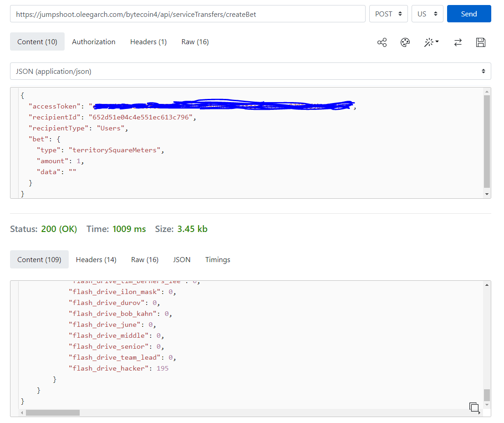Click request body scrollbar down arrow
The height and width of the screenshot is (423, 504).
(487, 194)
